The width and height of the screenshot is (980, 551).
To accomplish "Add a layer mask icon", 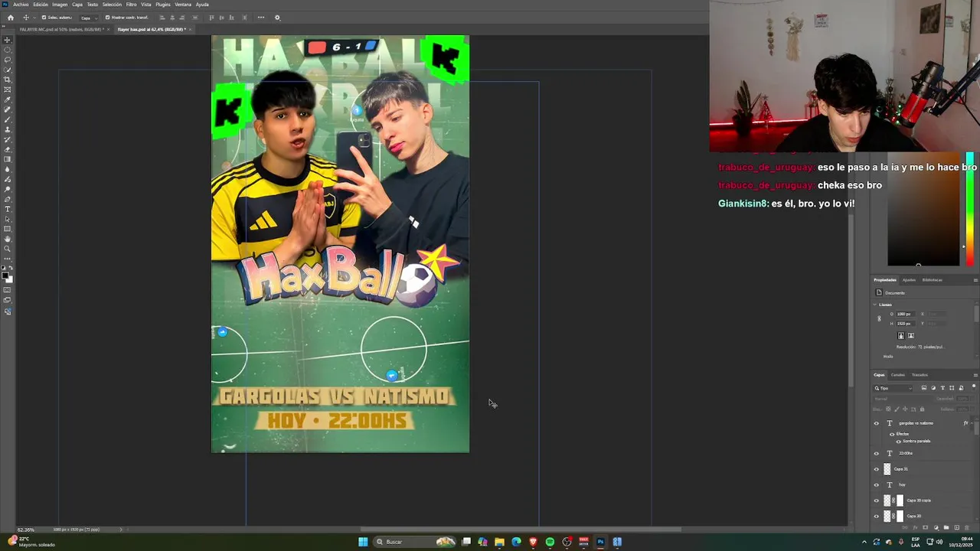I will click(925, 527).
